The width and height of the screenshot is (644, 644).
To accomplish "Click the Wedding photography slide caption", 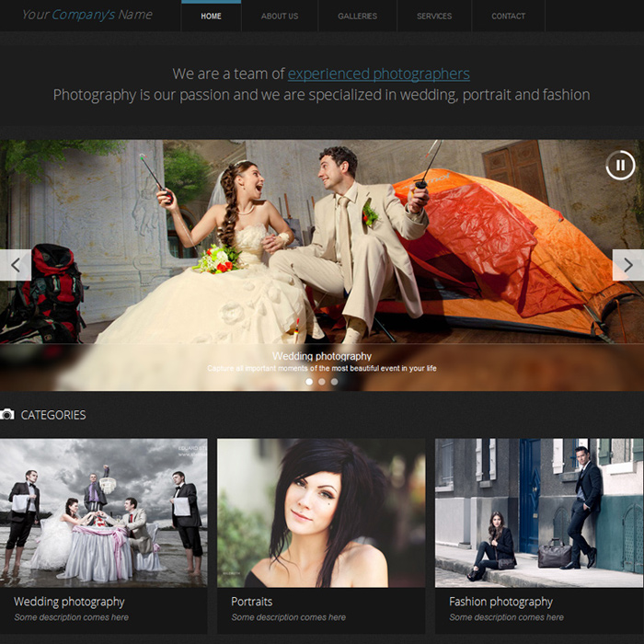I will pos(322,356).
